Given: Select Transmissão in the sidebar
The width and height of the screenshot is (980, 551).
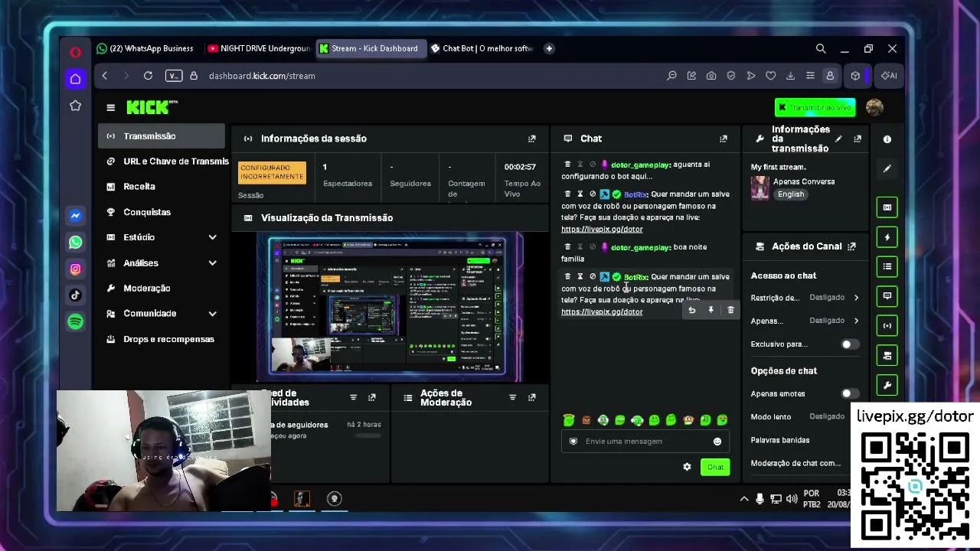Looking at the screenshot, I should 162,136.
